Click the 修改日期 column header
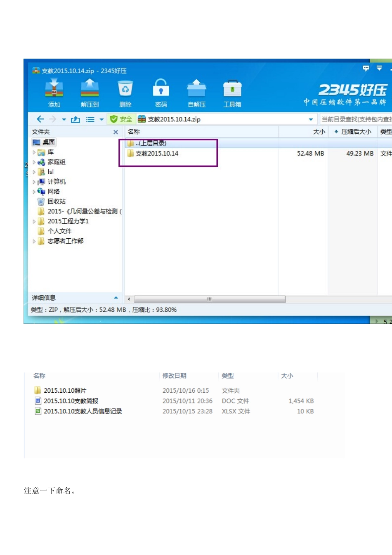The height and width of the screenshot is (555, 392). pyautogui.click(x=174, y=376)
